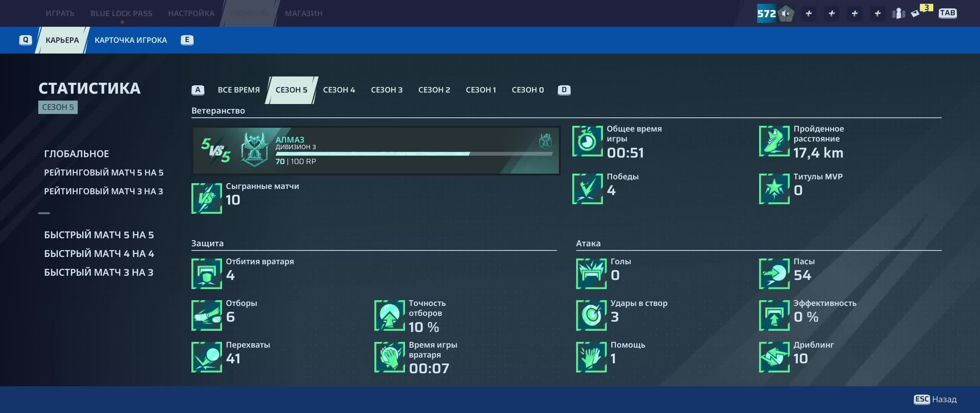Image resolution: width=980 pixels, height=413 pixels.
Task: Click the АЛМАЗ rank name on rank card
Action: 290,140
